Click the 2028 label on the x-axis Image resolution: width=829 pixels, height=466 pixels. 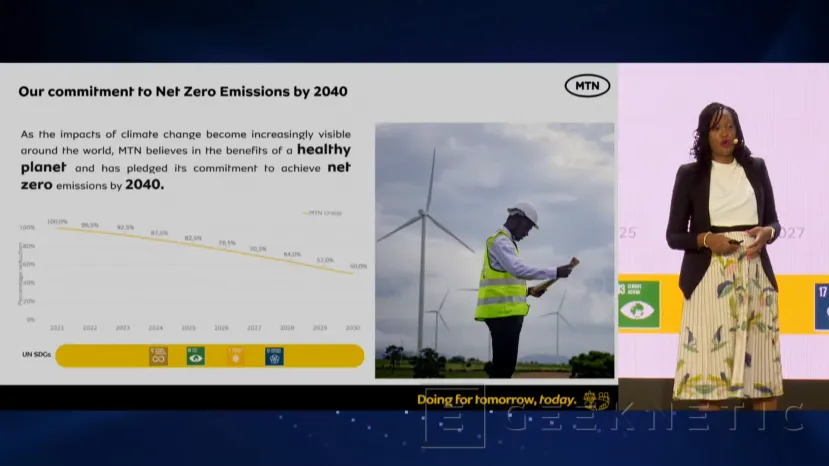pos(287,328)
